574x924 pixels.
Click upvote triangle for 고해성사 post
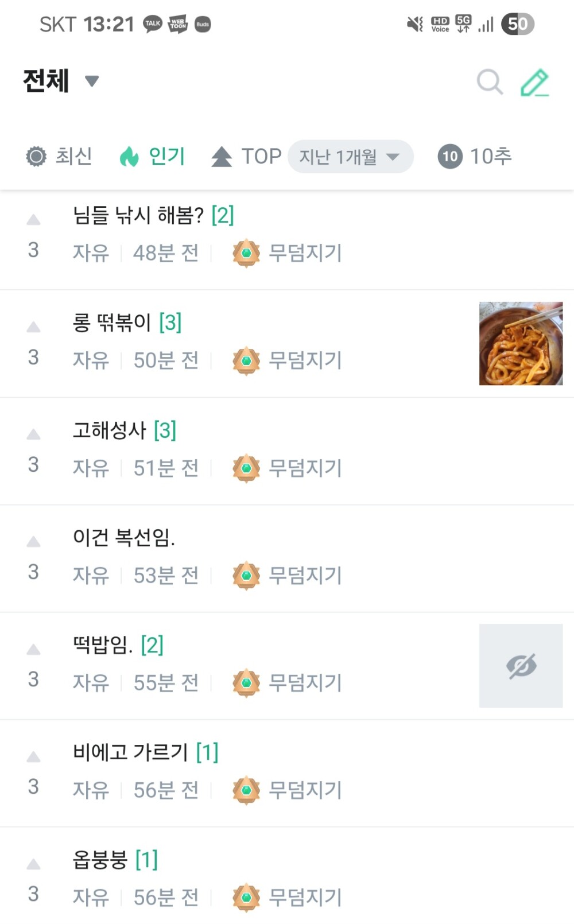pyautogui.click(x=34, y=434)
